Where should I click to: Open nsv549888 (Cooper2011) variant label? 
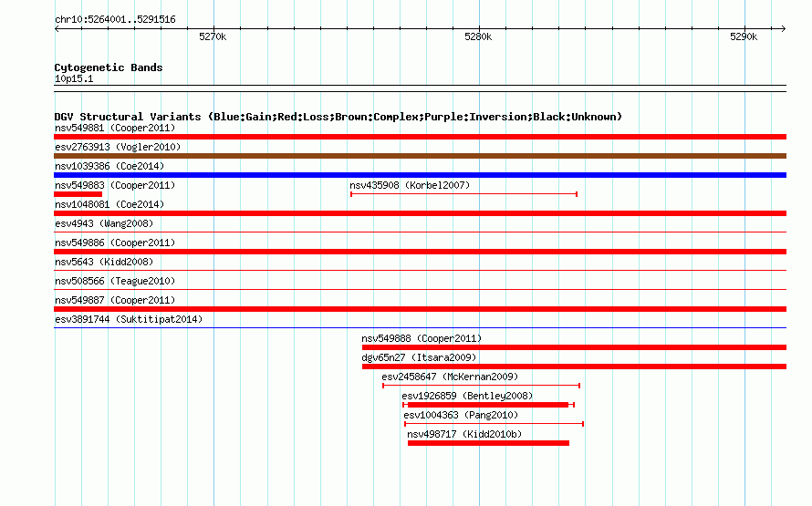422,338
